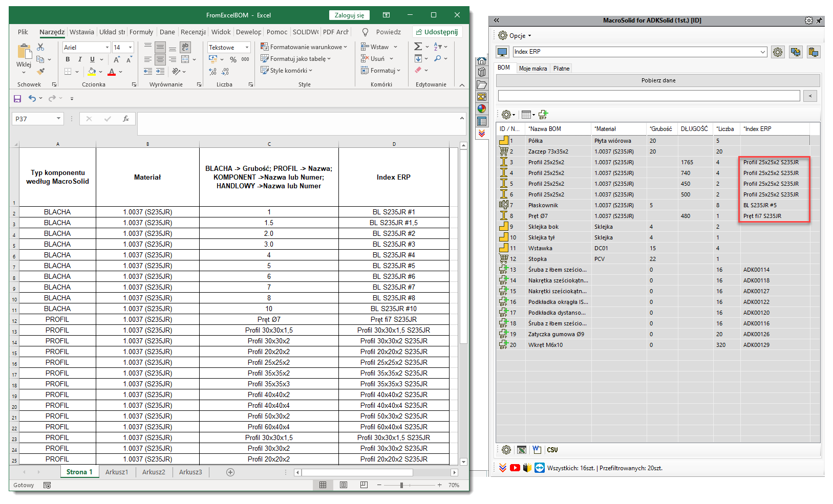The height and width of the screenshot is (504, 833).
Task: Click the Find magnifier icon in Excel
Action: coord(438,59)
